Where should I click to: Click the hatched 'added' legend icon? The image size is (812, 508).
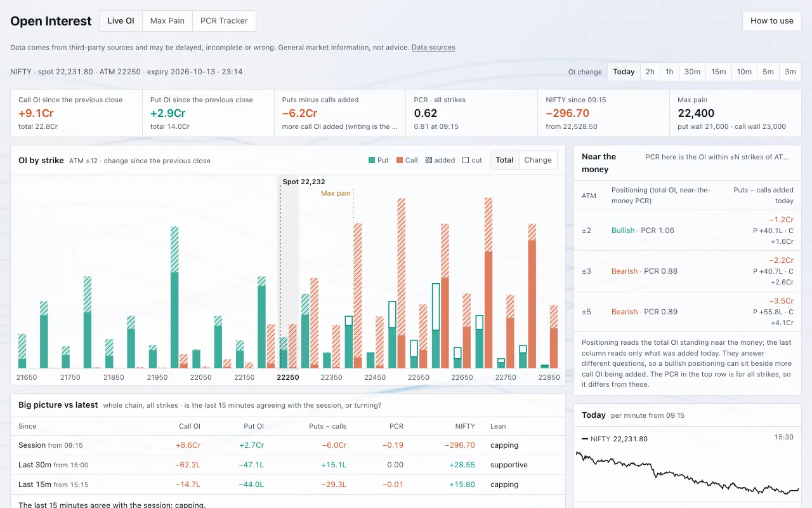tap(429, 161)
